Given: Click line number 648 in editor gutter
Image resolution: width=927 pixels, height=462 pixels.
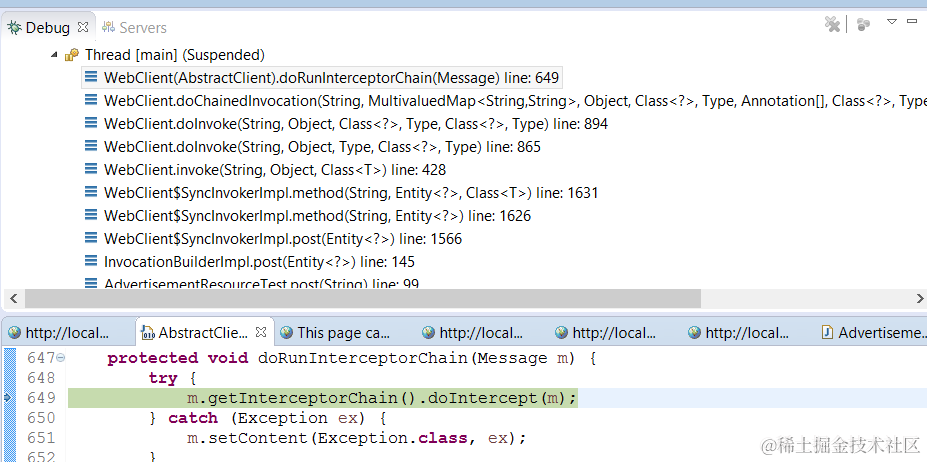Looking at the screenshot, I should tap(41, 377).
